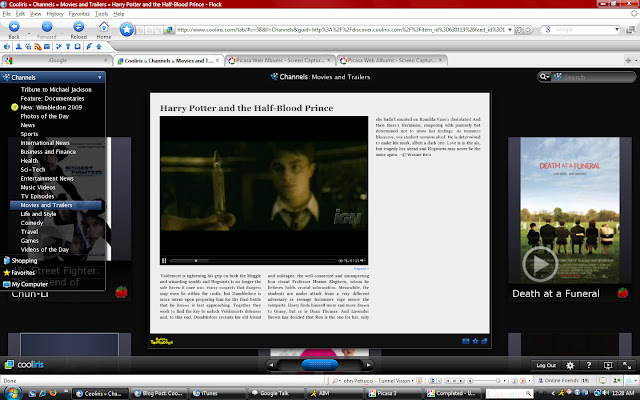The width and height of the screenshot is (640, 400).
Task: Expand the URL history dropdown
Action: pos(510,30)
